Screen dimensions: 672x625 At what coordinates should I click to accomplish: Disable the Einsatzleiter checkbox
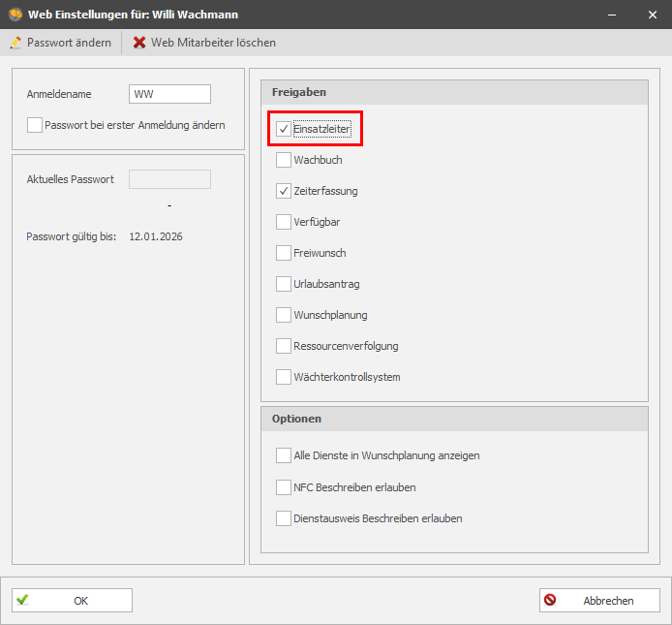pos(284,129)
